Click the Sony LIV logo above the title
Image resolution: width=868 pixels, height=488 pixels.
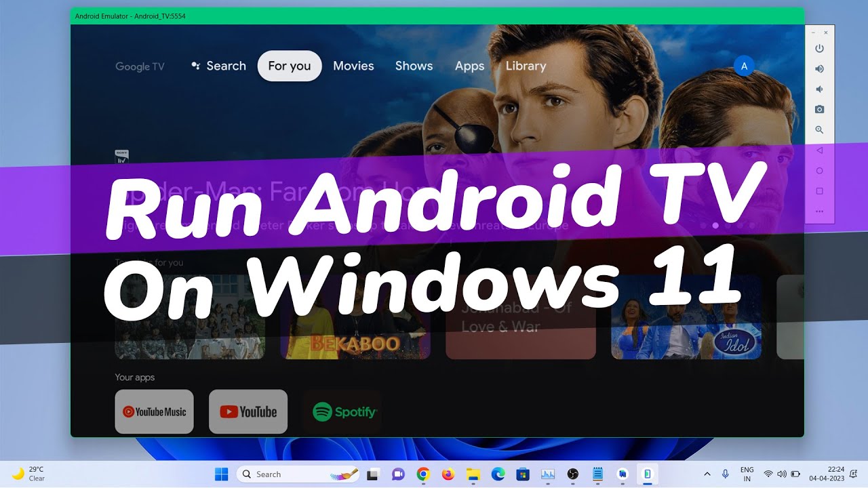click(122, 156)
